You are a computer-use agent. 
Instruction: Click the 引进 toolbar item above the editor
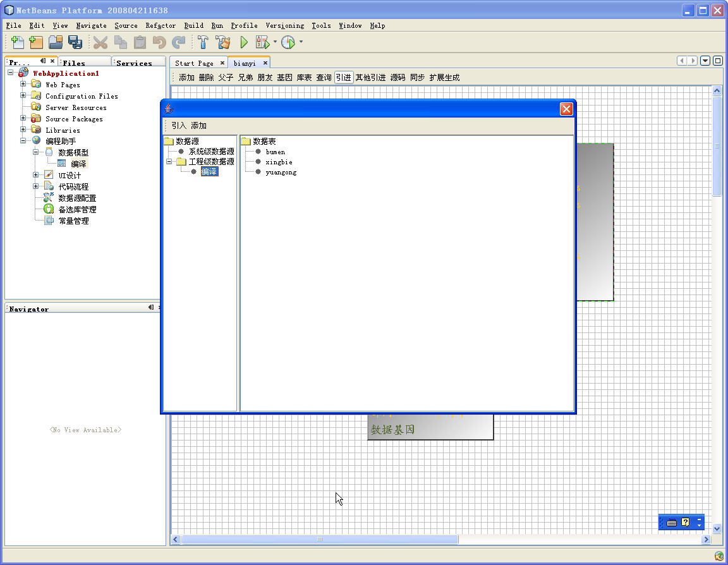click(x=343, y=77)
